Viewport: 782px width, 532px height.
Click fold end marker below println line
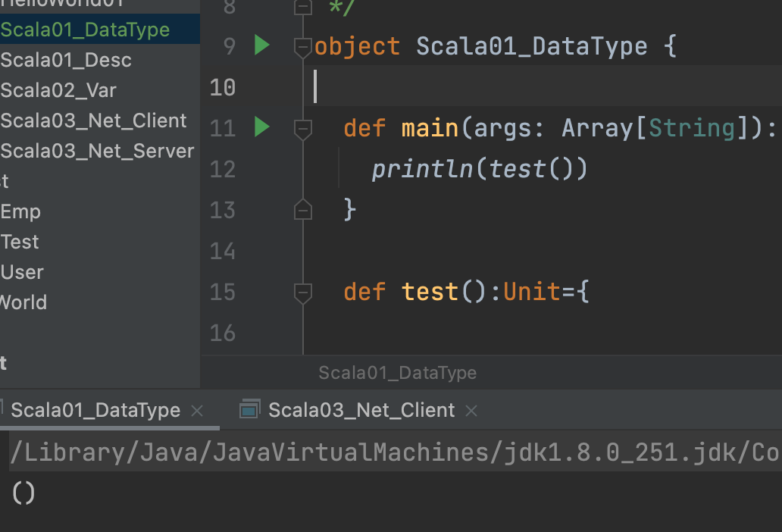pyautogui.click(x=302, y=209)
